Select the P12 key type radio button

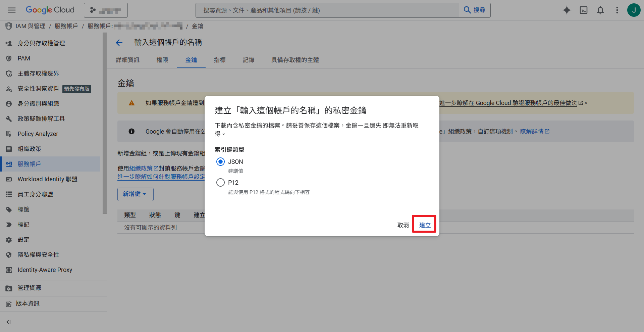click(220, 182)
